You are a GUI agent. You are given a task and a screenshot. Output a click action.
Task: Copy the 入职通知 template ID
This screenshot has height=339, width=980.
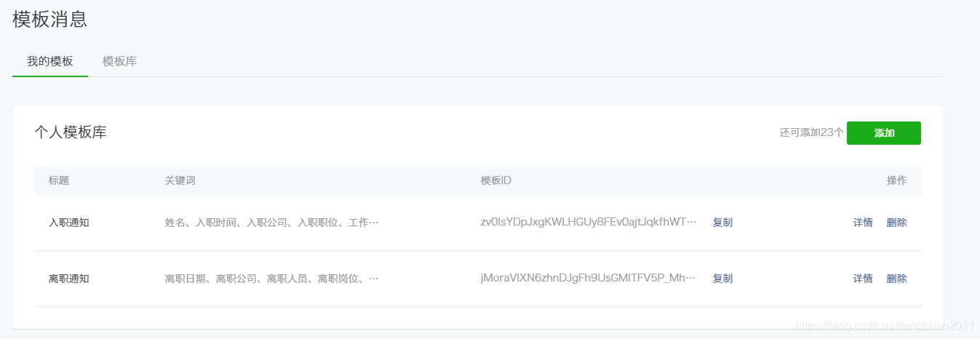pyautogui.click(x=722, y=223)
